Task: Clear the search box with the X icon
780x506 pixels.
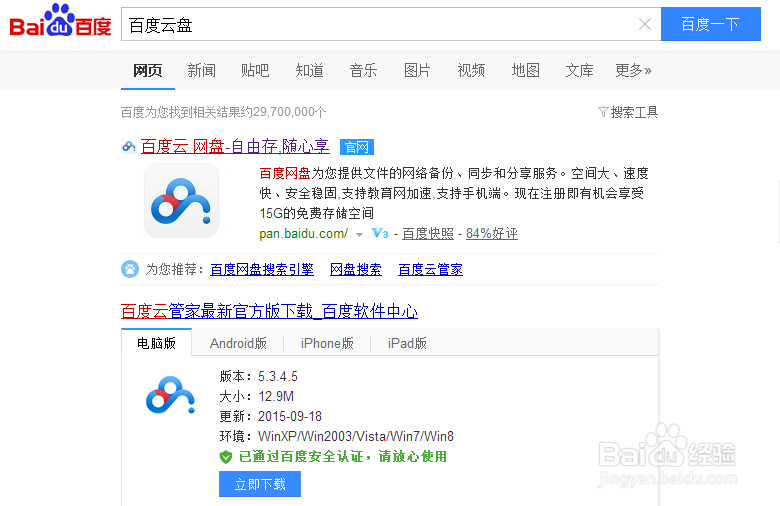Action: point(645,24)
